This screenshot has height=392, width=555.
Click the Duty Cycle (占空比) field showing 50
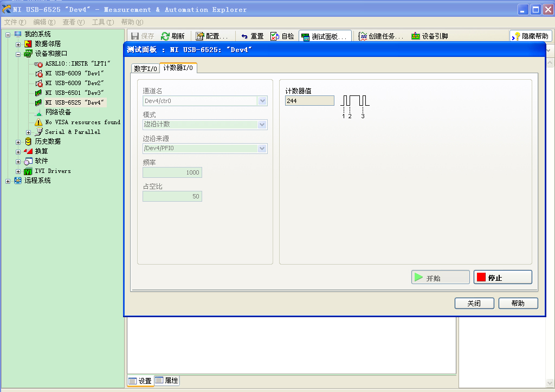click(172, 196)
